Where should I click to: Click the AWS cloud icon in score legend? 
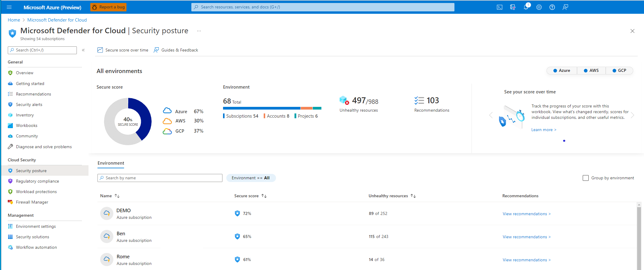[x=167, y=121]
